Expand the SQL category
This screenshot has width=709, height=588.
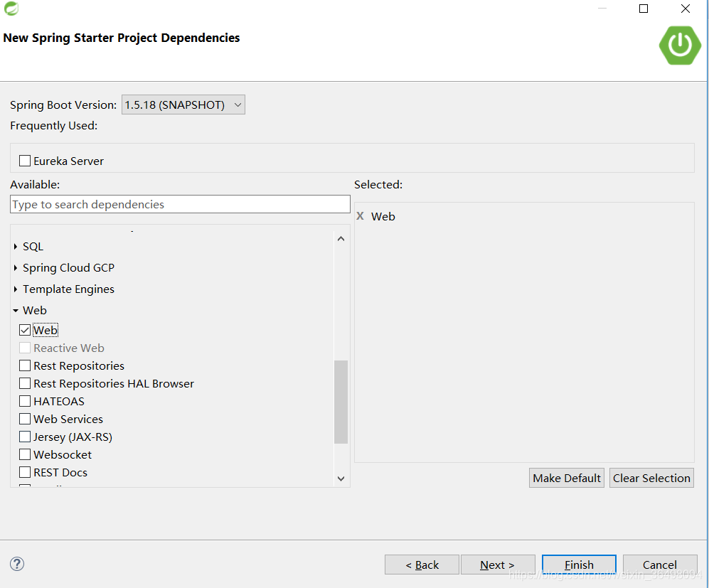pyautogui.click(x=16, y=246)
